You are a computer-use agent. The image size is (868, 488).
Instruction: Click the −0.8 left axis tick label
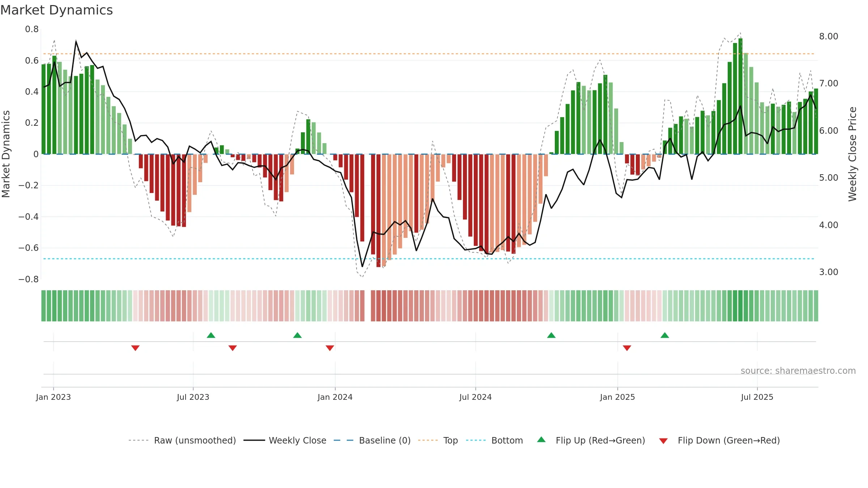(x=29, y=279)
